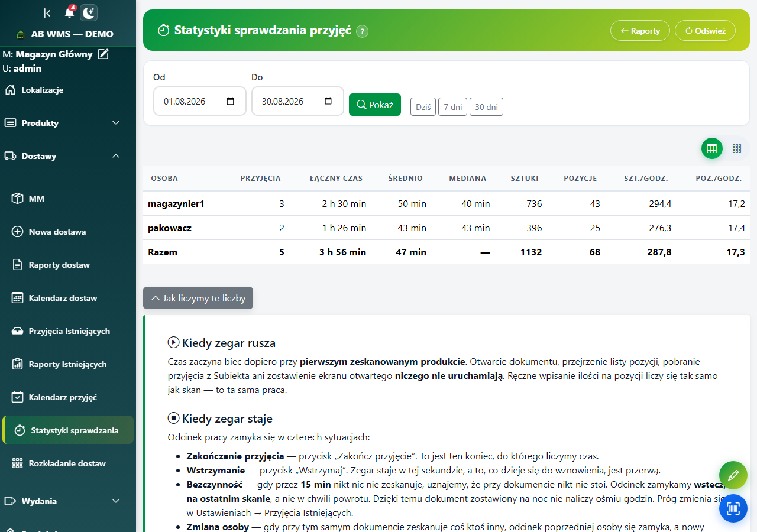Click the blue barcode scanner floating button
Viewport: 757px width, 532px height.
pos(733,508)
